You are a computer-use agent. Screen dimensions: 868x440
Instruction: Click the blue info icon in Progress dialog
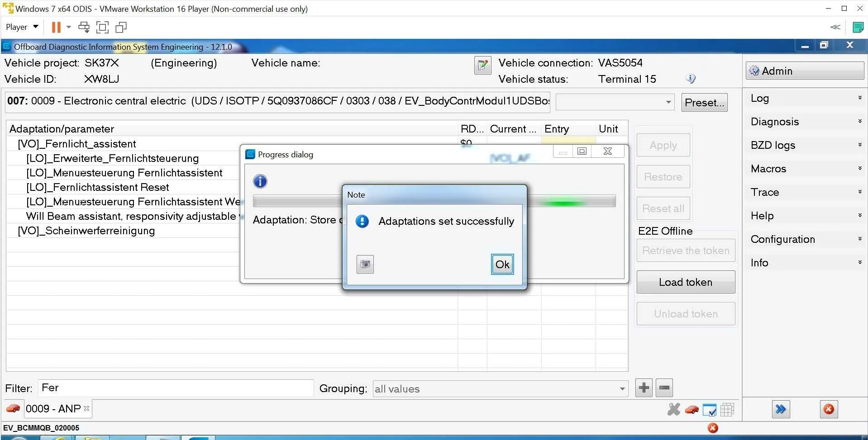(260, 181)
